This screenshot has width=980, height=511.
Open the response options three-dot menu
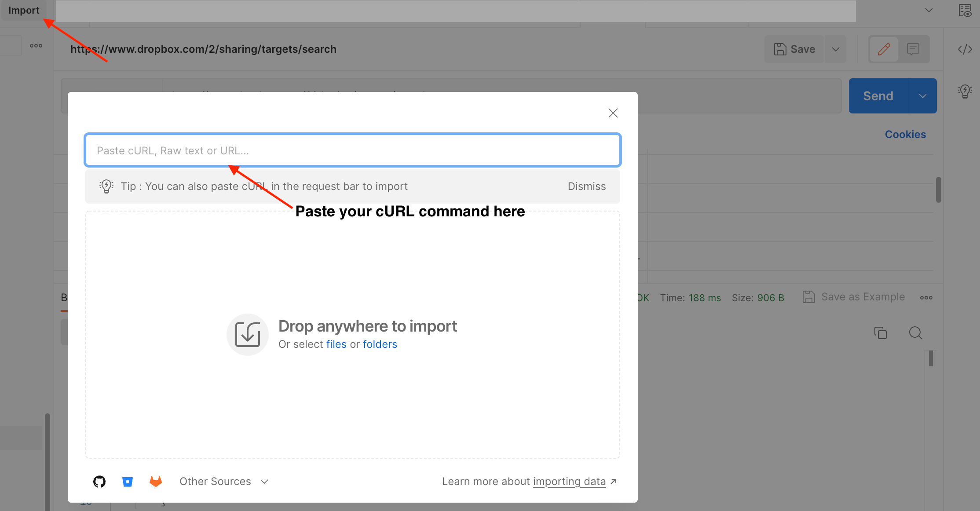[x=926, y=297]
